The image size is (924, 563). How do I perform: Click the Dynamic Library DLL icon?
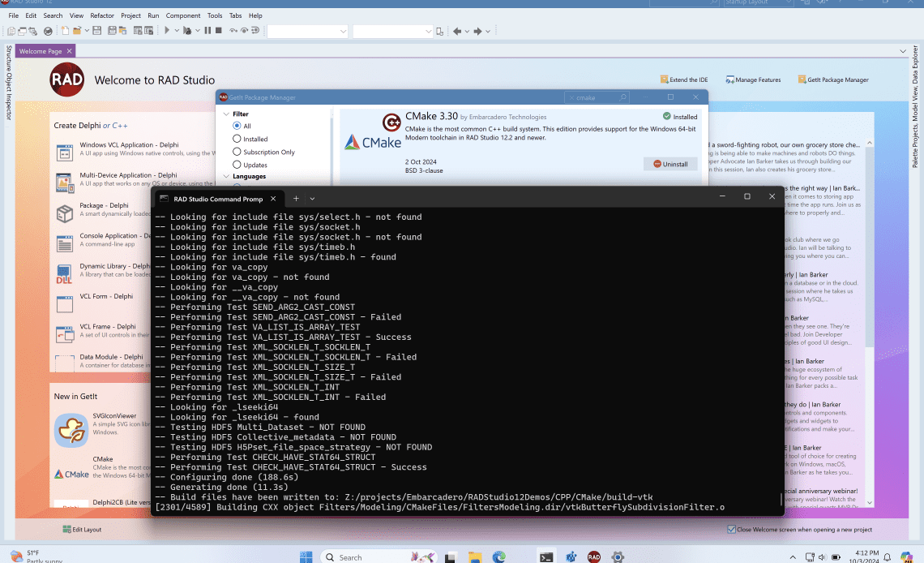[x=64, y=274]
